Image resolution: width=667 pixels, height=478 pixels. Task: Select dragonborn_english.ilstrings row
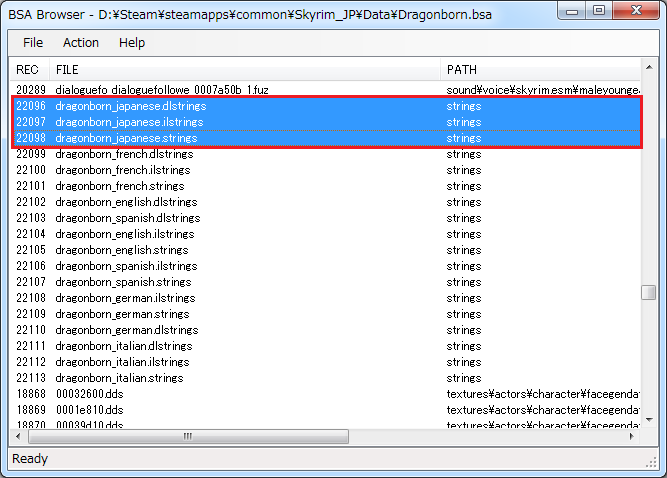[x=325, y=234]
